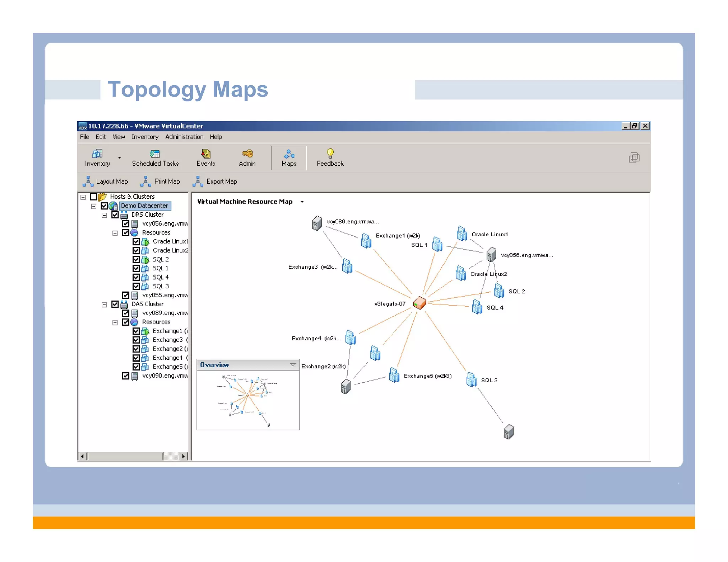Viewport: 728px width, 562px height.
Task: Click the tree scrollbar right arrow
Action: click(x=183, y=456)
